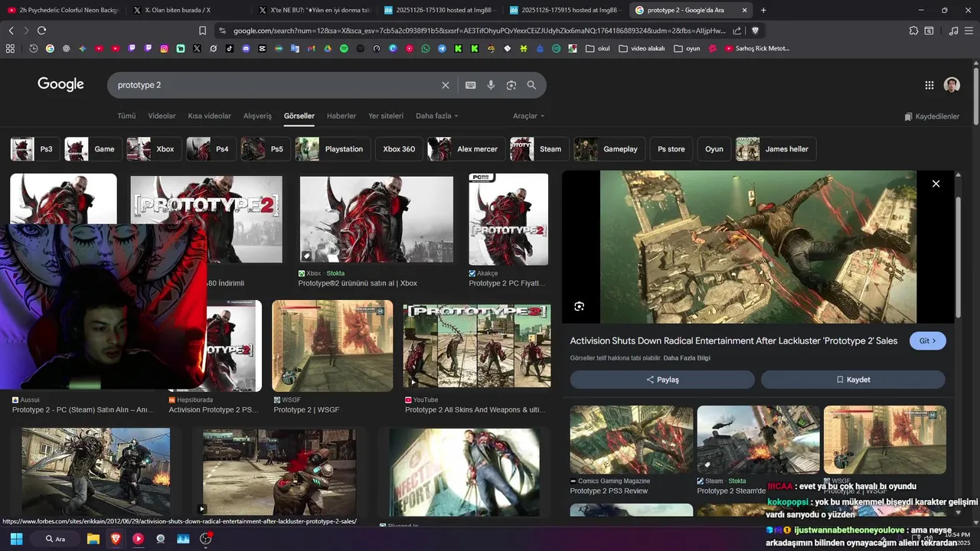The height and width of the screenshot is (551, 980).
Task: Open OBS Studio from the taskbar
Action: pos(206,539)
